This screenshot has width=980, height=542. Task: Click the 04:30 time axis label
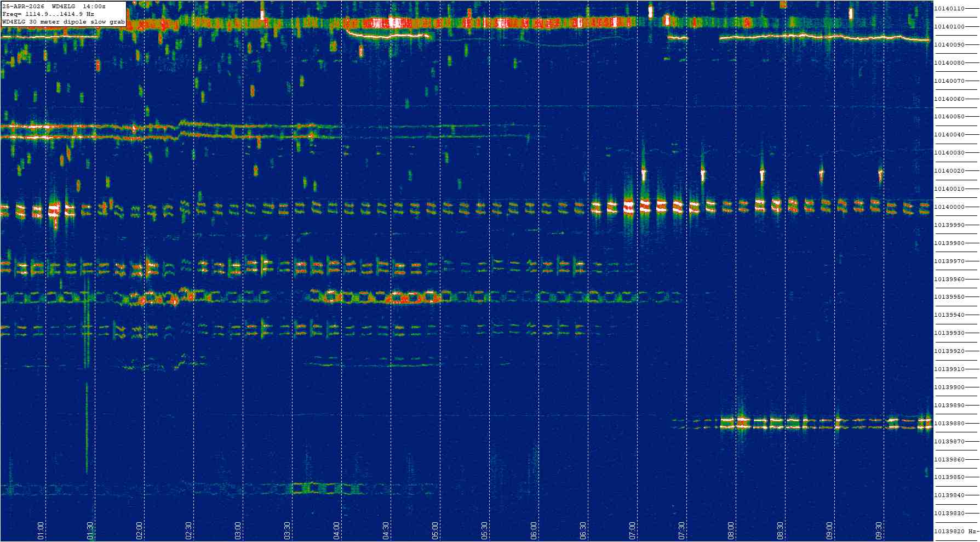(x=386, y=530)
